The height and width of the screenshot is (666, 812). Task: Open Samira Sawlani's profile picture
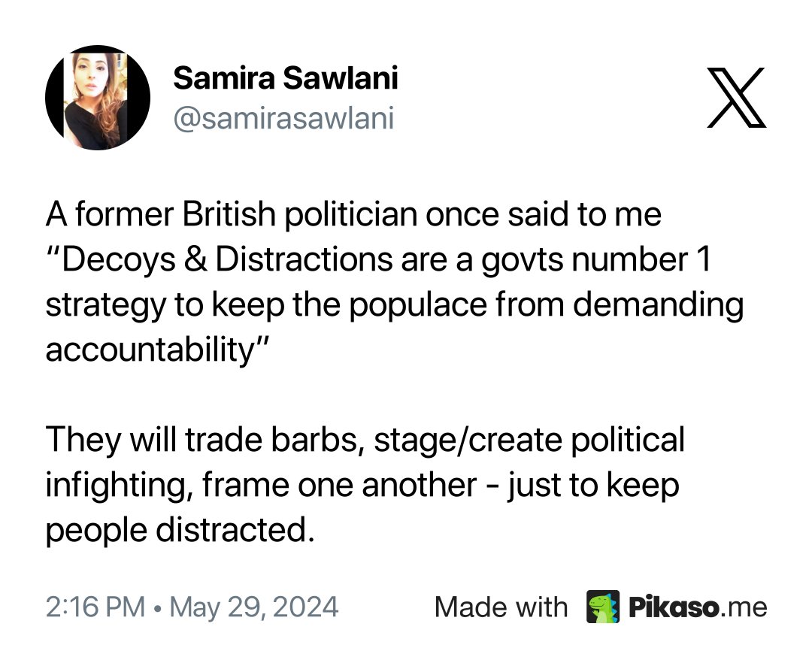point(98,98)
